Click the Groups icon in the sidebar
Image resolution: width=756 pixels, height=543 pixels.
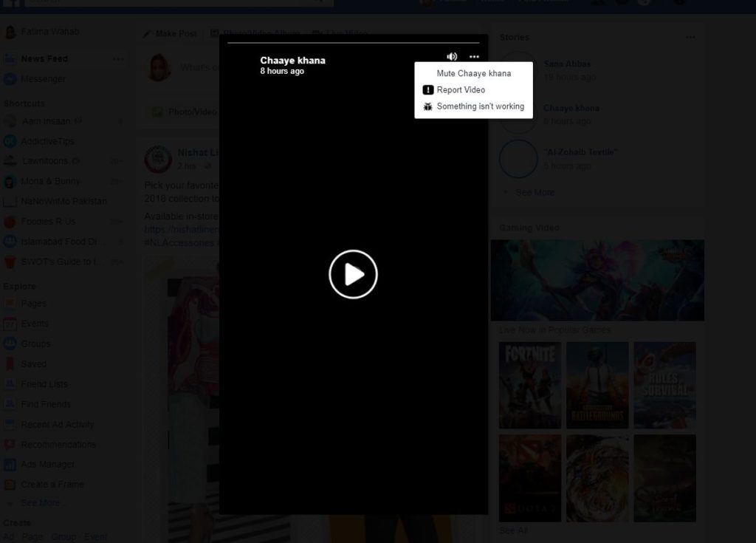tap(10, 344)
